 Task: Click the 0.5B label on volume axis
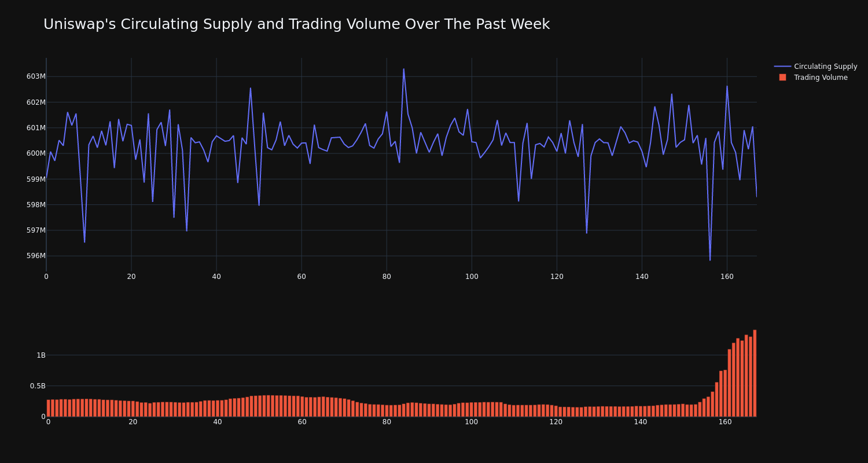click(38, 386)
